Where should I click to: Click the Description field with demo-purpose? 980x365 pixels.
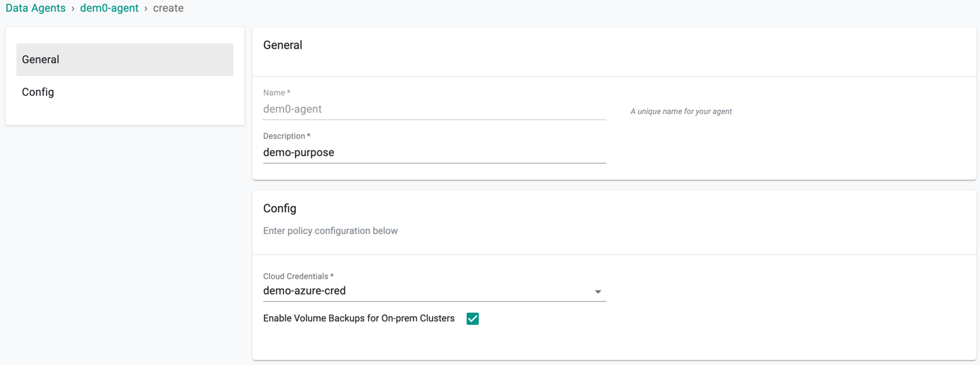coord(434,153)
